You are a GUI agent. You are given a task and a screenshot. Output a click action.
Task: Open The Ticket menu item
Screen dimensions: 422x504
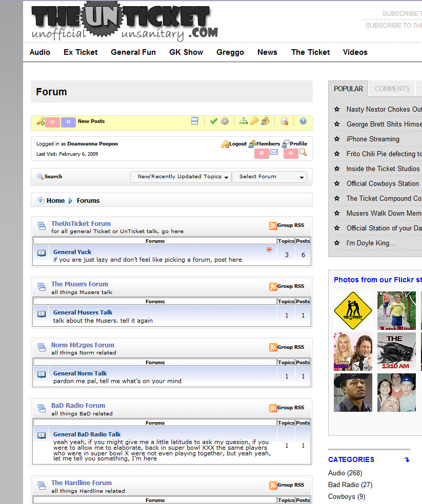tap(310, 52)
